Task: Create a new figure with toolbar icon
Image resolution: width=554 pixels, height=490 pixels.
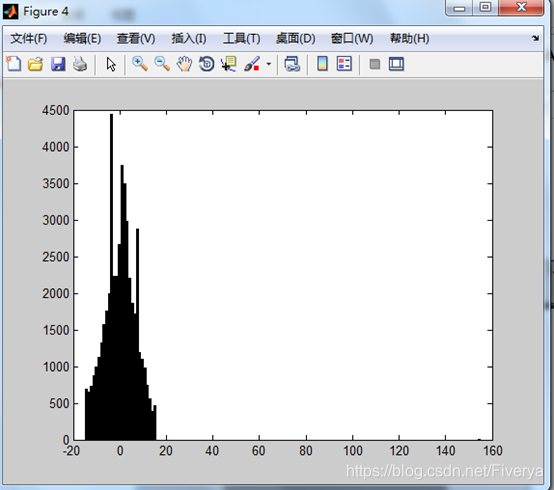Action: pyautogui.click(x=13, y=64)
